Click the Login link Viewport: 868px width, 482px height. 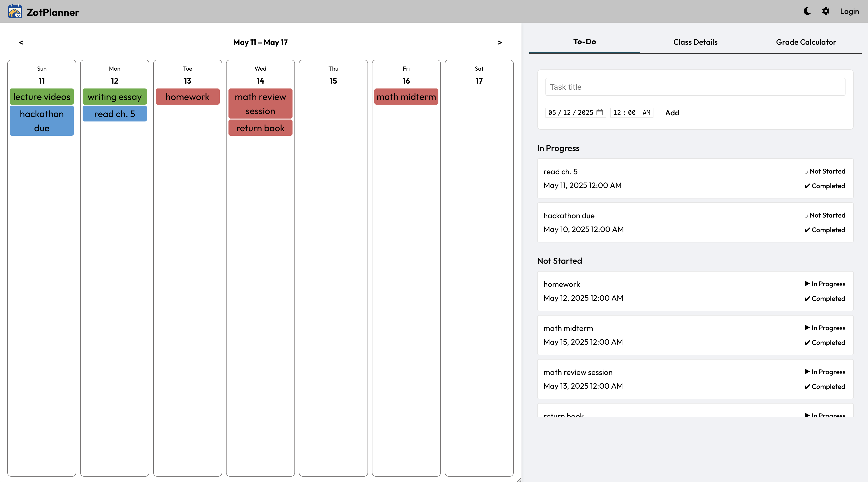click(x=849, y=11)
